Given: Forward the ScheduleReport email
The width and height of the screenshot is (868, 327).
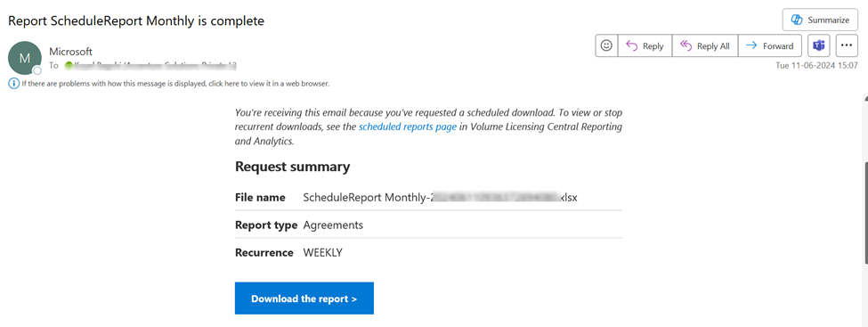Looking at the screenshot, I should point(769,46).
